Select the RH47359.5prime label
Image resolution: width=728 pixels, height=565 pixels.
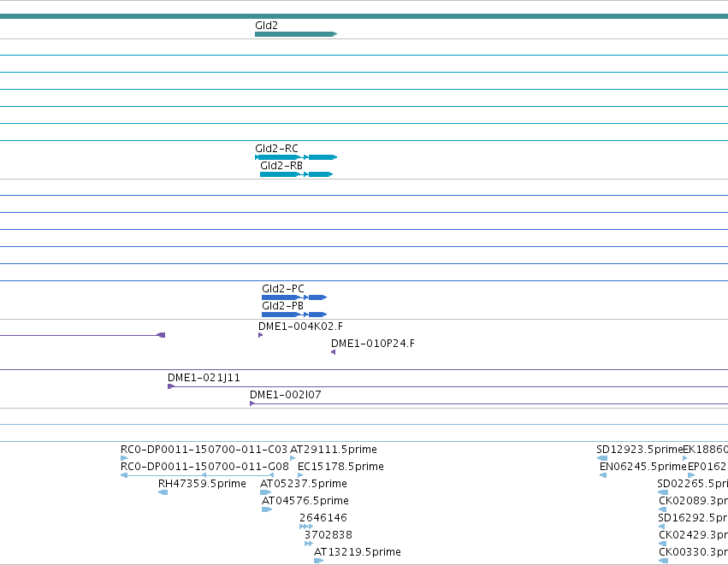pos(202,484)
